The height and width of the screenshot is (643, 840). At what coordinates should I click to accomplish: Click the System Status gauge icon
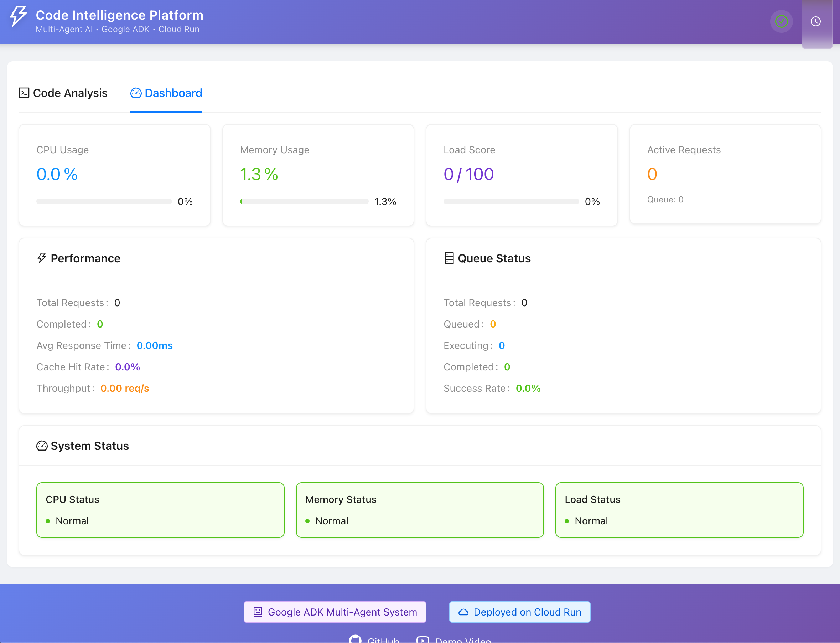[42, 446]
